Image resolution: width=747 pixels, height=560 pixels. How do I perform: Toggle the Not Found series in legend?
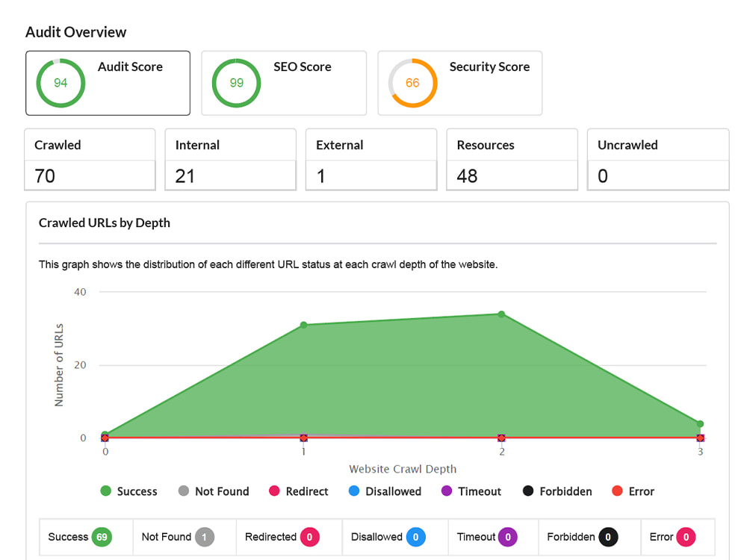pos(214,491)
